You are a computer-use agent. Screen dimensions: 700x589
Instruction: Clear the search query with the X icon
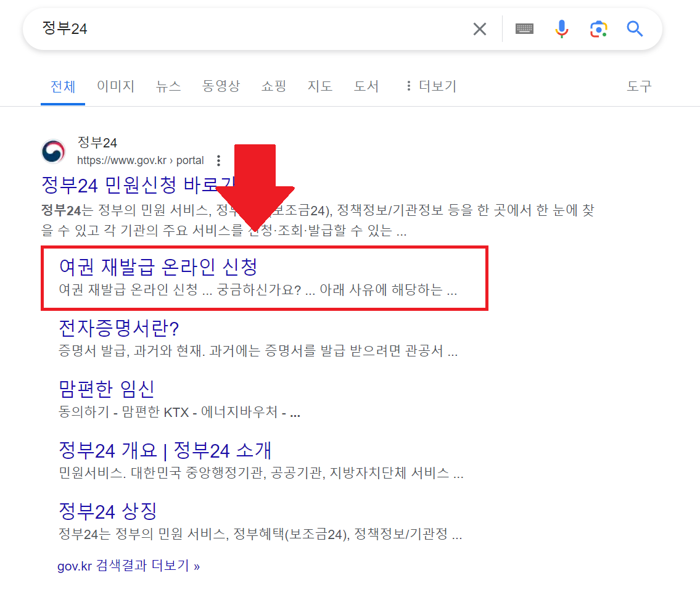coord(479,28)
